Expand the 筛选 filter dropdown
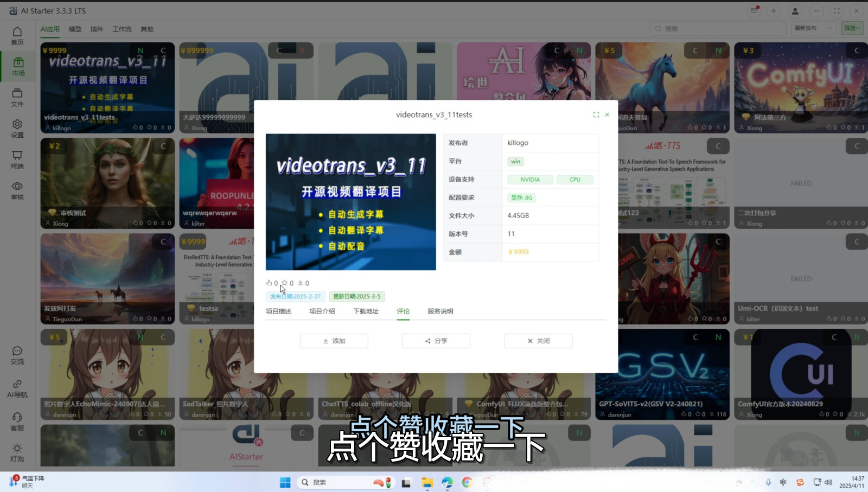The width and height of the screenshot is (868, 492). coord(852,28)
